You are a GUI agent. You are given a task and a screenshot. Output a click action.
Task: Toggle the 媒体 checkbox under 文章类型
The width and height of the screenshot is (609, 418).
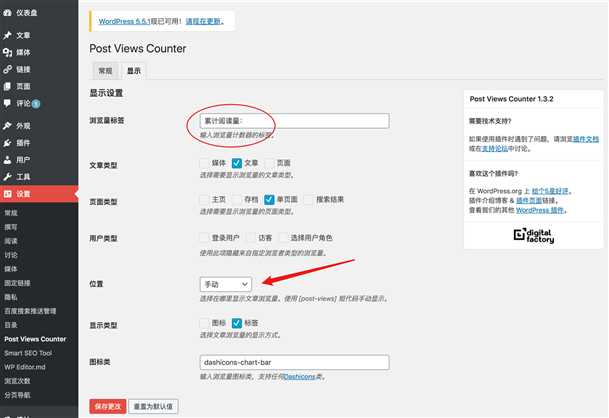[x=205, y=163]
